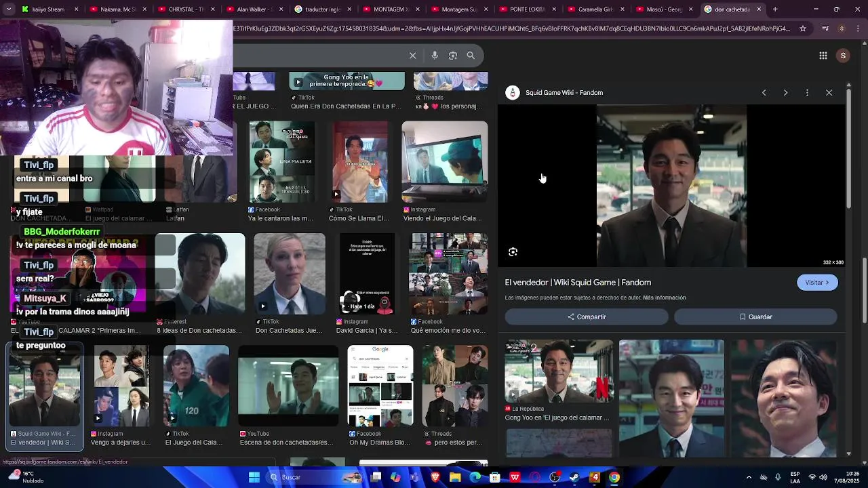The height and width of the screenshot is (488, 868).
Task: Close the image preview panel
Action: (829, 93)
